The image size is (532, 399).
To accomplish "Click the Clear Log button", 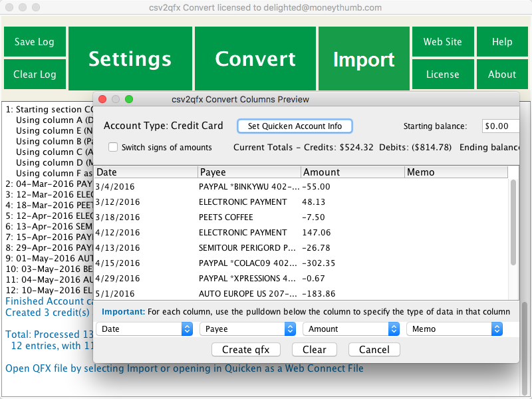I will (x=35, y=74).
